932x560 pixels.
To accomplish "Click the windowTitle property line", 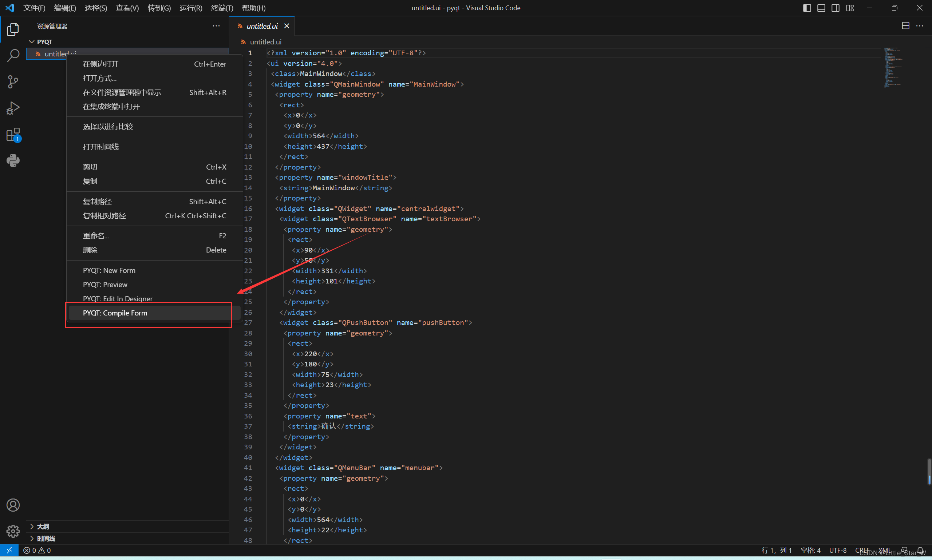I will [x=336, y=177].
